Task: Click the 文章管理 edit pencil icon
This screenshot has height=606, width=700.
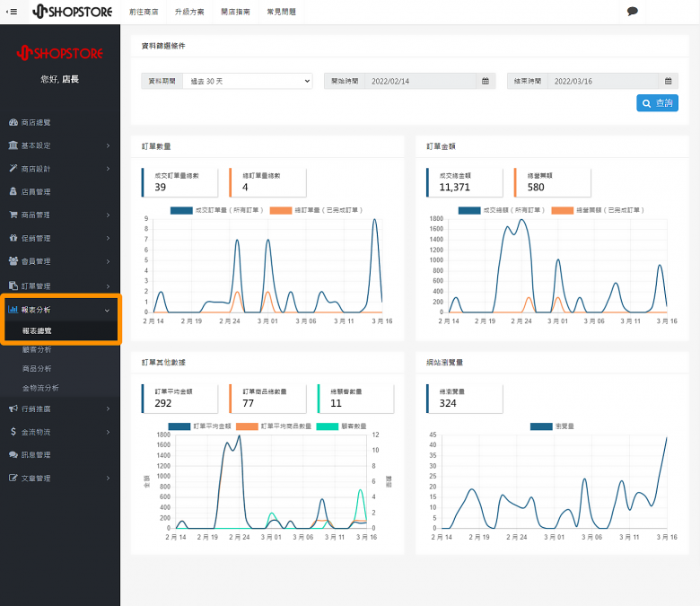Action: pyautogui.click(x=13, y=478)
